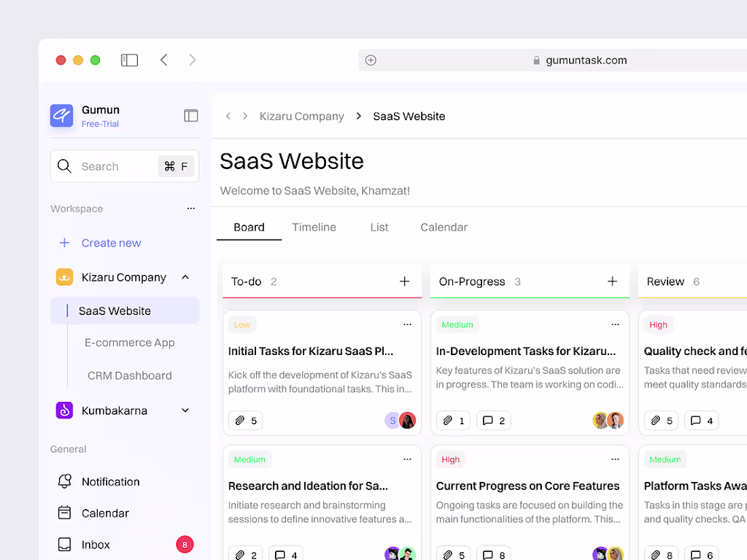Viewport: 747px width, 560px height.
Task: Open the Workspace options ellipsis menu
Action: tap(191, 208)
